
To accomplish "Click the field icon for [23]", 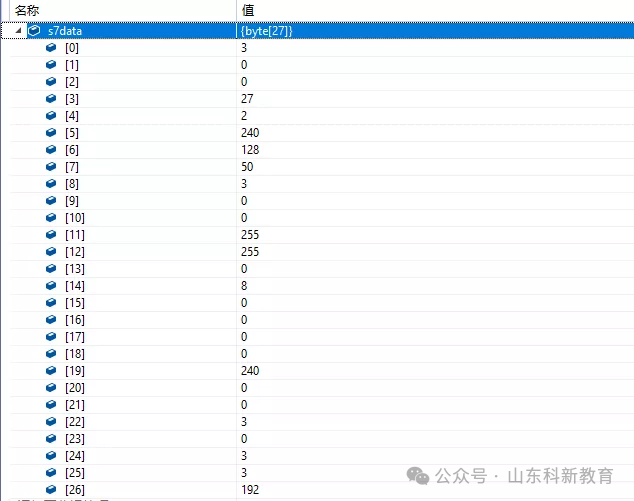I will click(x=51, y=438).
